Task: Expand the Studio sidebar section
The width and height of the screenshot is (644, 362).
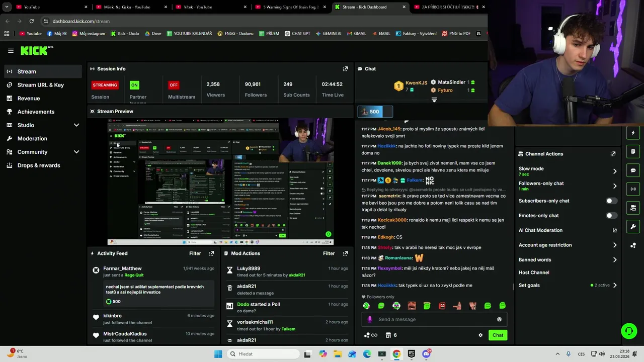Action: [76, 125]
